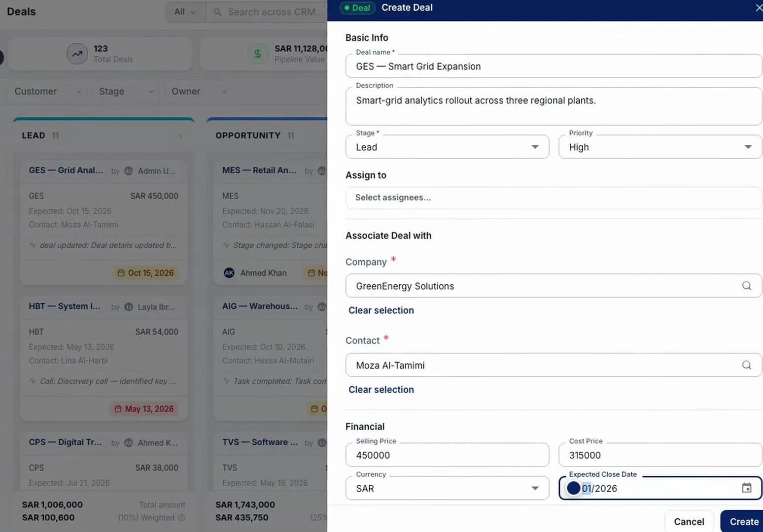Clear the Company selection
This screenshot has width=763, height=532.
381,310
